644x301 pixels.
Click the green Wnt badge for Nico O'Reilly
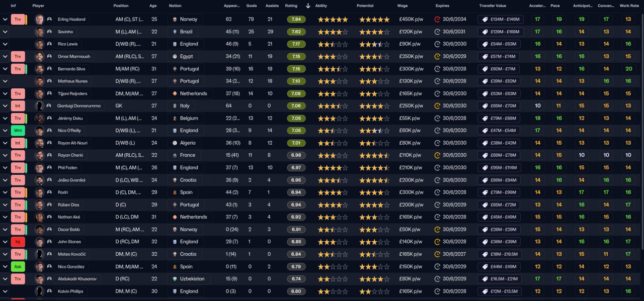pyautogui.click(x=18, y=131)
